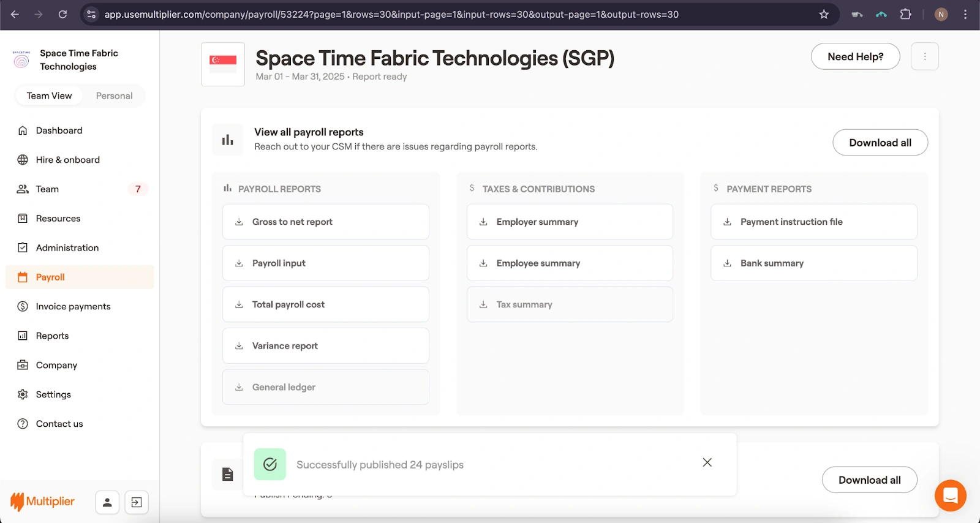The image size is (980, 523).
Task: Open Invoice payments in the sidebar
Action: point(80,306)
